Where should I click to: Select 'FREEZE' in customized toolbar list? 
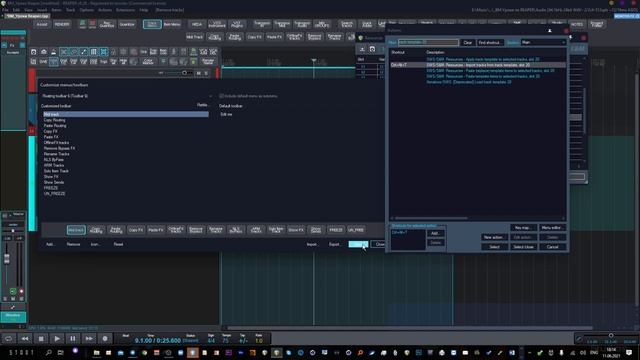(51, 188)
